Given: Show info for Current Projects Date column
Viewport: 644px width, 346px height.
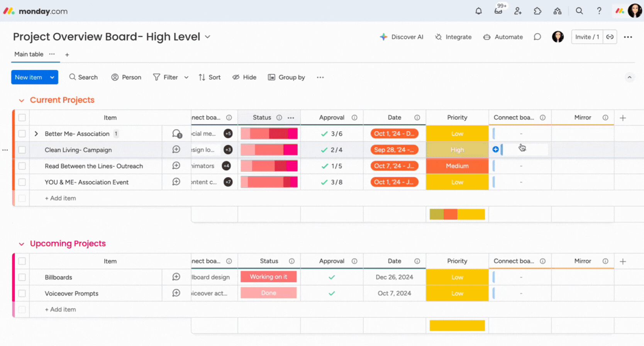Looking at the screenshot, I should point(417,118).
